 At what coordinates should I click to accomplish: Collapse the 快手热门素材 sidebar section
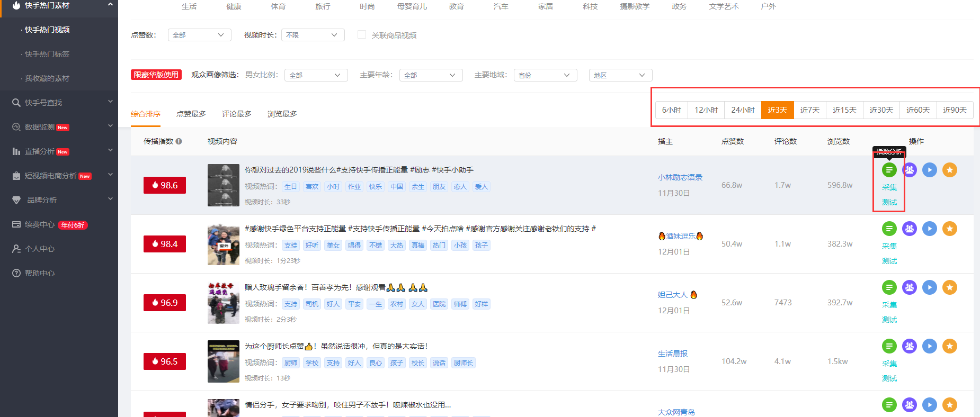(x=111, y=5)
